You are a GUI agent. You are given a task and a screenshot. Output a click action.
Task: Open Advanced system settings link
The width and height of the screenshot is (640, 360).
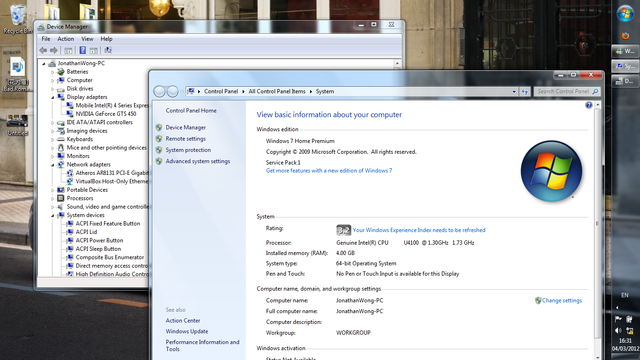click(x=198, y=161)
